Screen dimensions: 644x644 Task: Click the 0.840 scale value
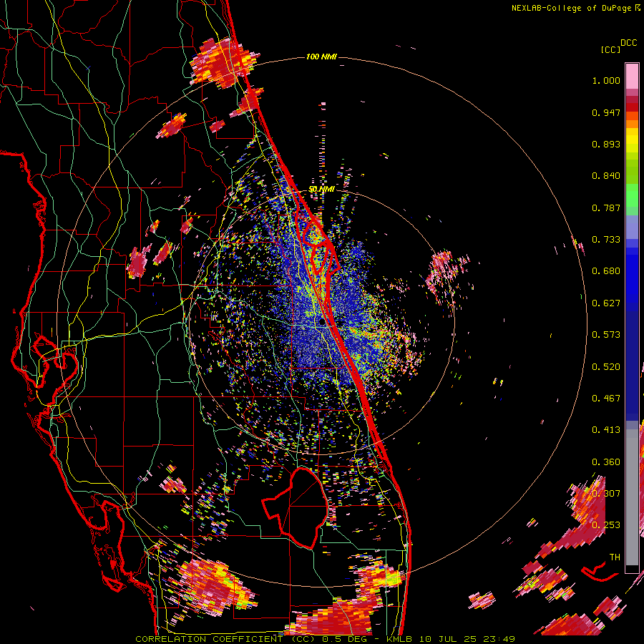pos(606,176)
